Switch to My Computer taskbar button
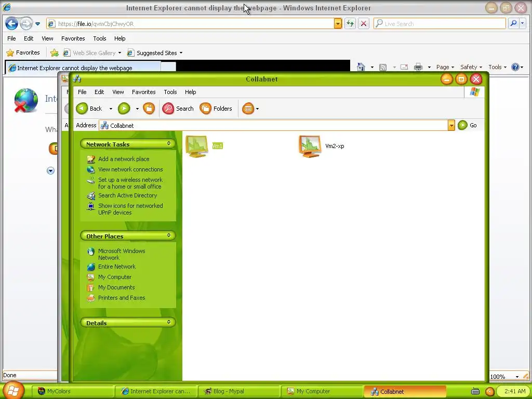Image resolution: width=532 pixels, height=399 pixels. point(322,391)
